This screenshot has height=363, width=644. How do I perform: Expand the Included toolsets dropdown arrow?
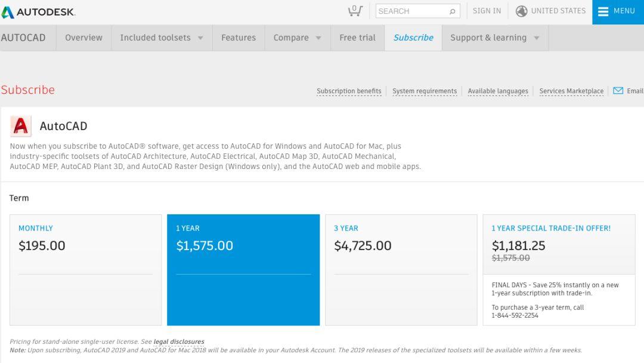click(200, 38)
